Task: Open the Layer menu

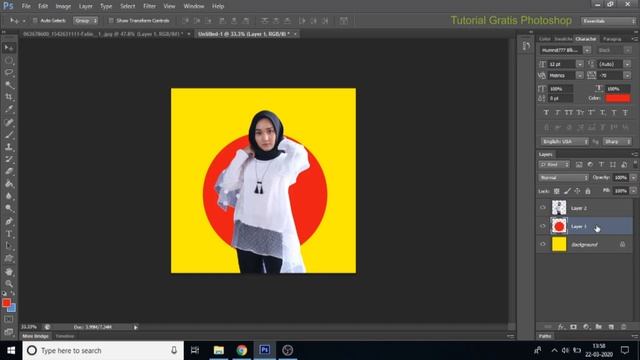Action: click(x=85, y=6)
